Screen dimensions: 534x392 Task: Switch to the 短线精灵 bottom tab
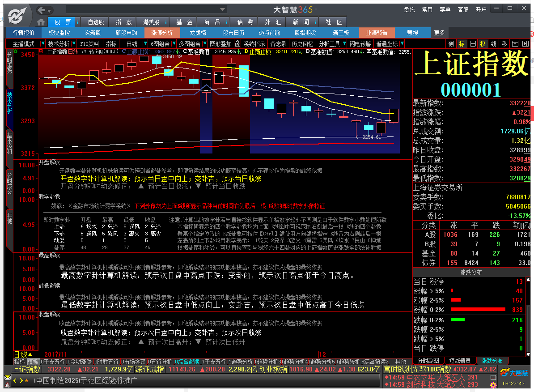point(460,361)
